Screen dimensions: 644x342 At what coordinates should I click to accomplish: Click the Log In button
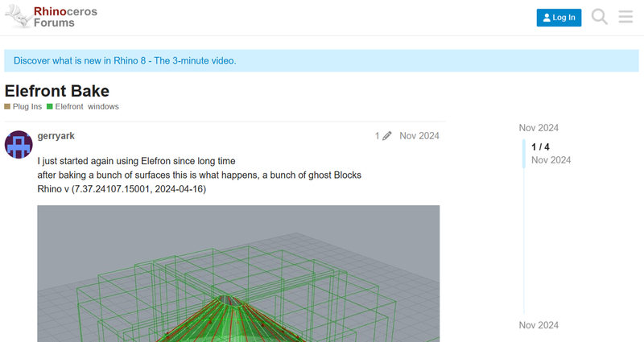[x=559, y=18]
